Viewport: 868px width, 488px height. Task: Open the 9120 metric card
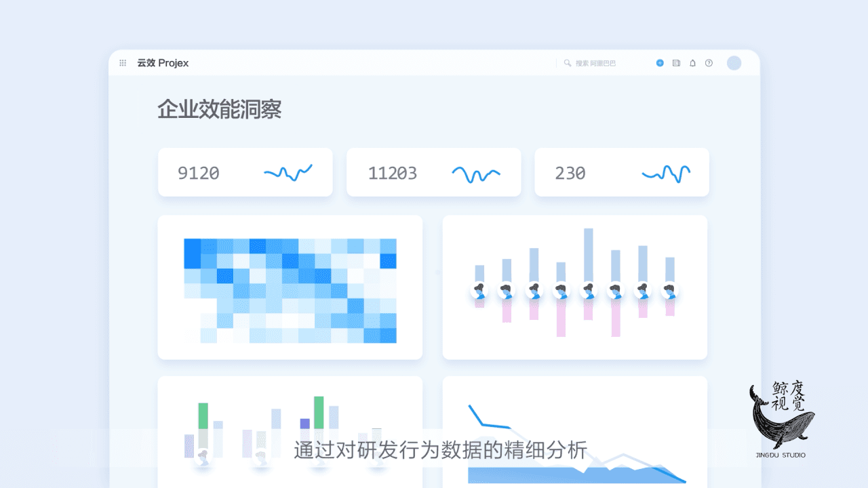click(x=245, y=173)
